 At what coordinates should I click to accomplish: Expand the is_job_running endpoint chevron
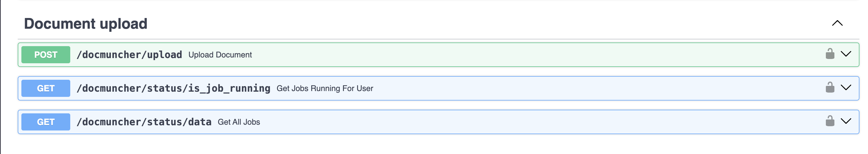[x=846, y=88]
